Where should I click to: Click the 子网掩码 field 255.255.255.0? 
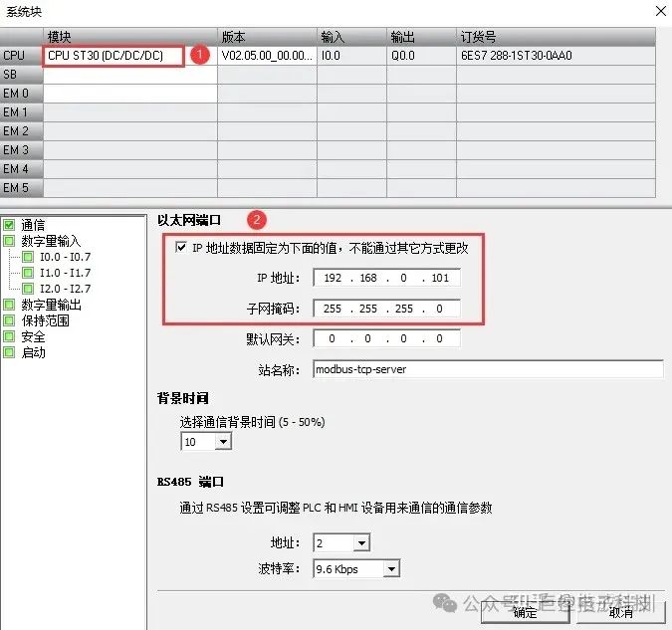387,309
